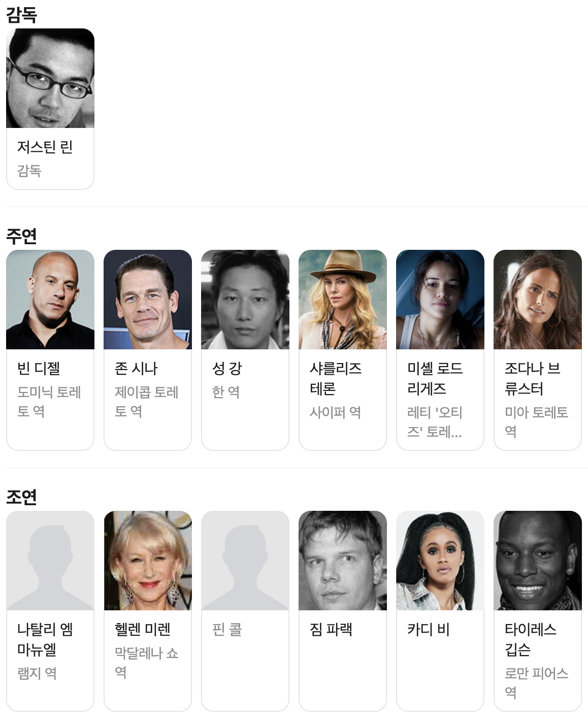Image resolution: width=588 pixels, height=720 pixels.
Task: Open director 저스틴 린 photo
Action: (x=50, y=78)
